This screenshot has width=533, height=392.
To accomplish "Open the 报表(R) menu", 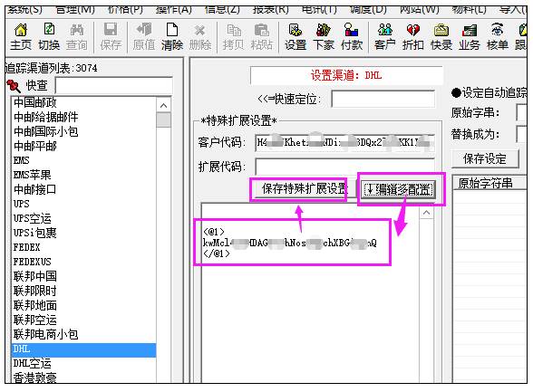I will [x=270, y=9].
